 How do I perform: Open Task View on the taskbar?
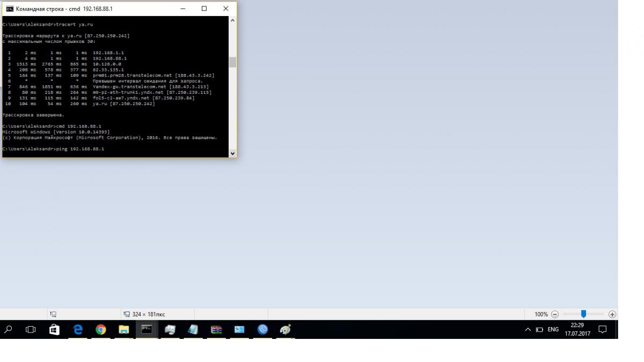(31, 330)
